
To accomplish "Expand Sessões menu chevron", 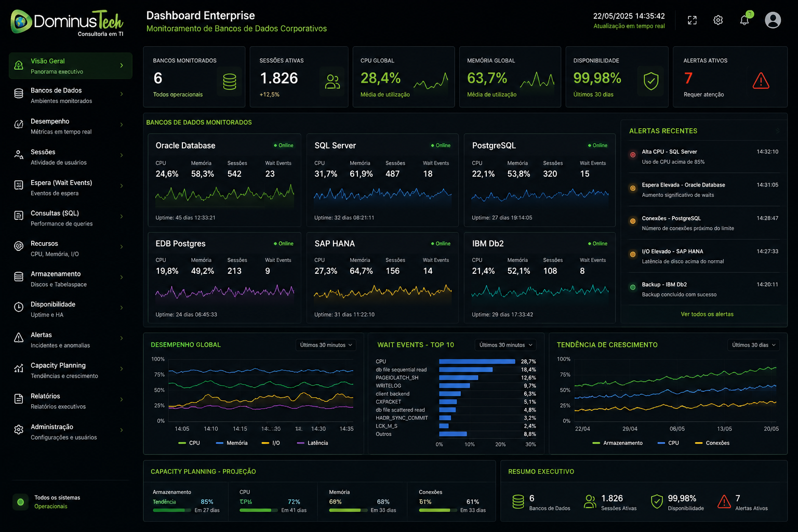I will coord(122,155).
